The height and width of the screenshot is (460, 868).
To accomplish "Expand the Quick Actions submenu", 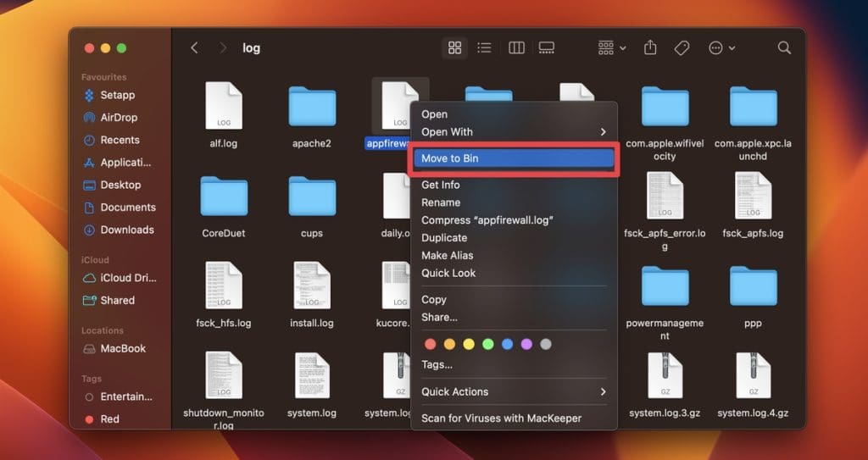I will [x=514, y=392].
